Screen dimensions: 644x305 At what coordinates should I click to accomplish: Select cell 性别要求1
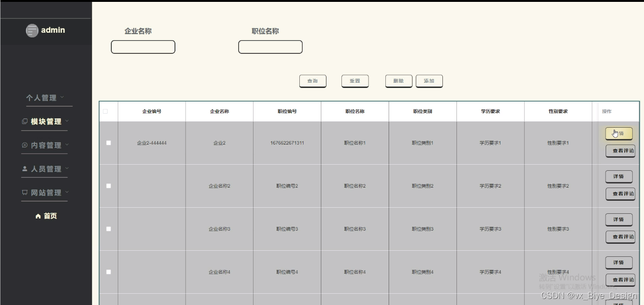[558, 143]
